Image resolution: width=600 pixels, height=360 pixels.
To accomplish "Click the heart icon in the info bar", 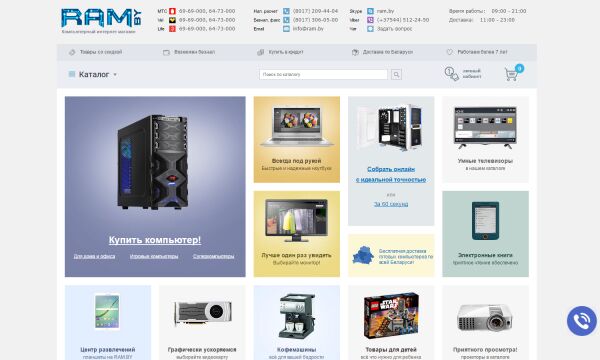I will pyautogui.click(x=450, y=52).
